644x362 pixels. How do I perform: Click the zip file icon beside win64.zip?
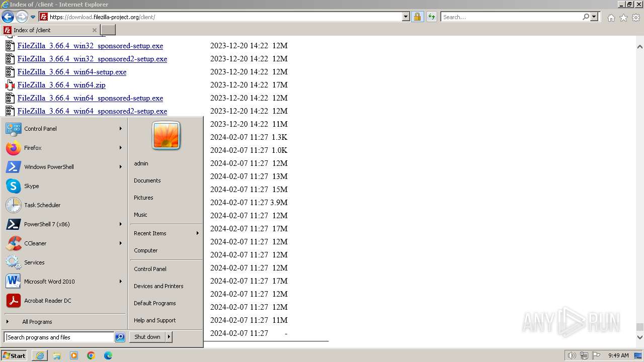coord(10,85)
